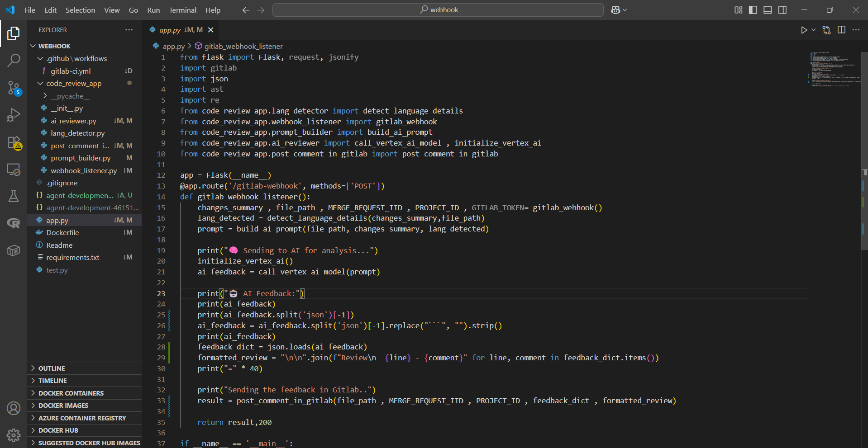Open the Selection menu
This screenshot has height=448, width=868.
(80, 10)
